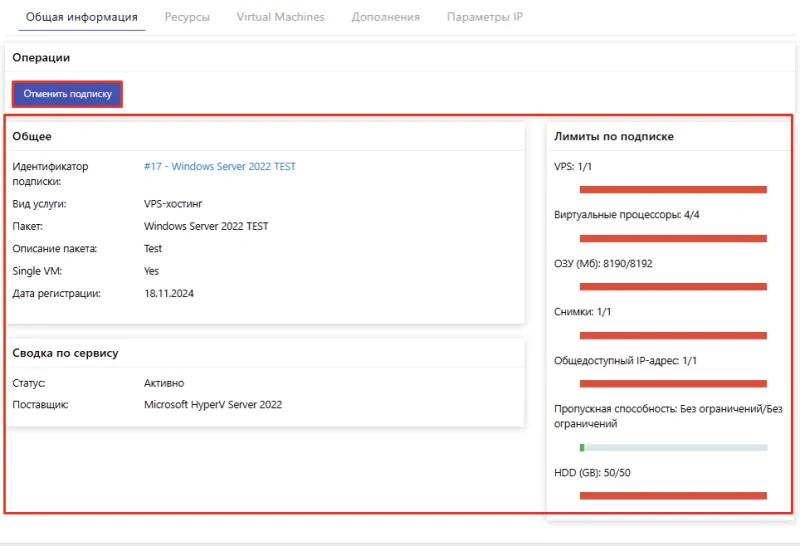This screenshot has width=800, height=546.
Task: Click the HDD (GB) 50/50 usage bar
Action: pos(673,495)
